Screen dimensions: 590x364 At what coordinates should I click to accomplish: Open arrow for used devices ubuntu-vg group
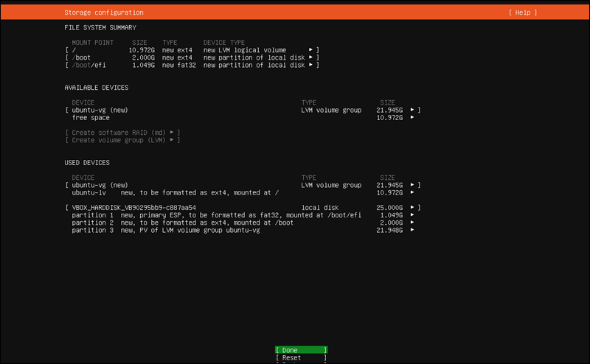[412, 185]
